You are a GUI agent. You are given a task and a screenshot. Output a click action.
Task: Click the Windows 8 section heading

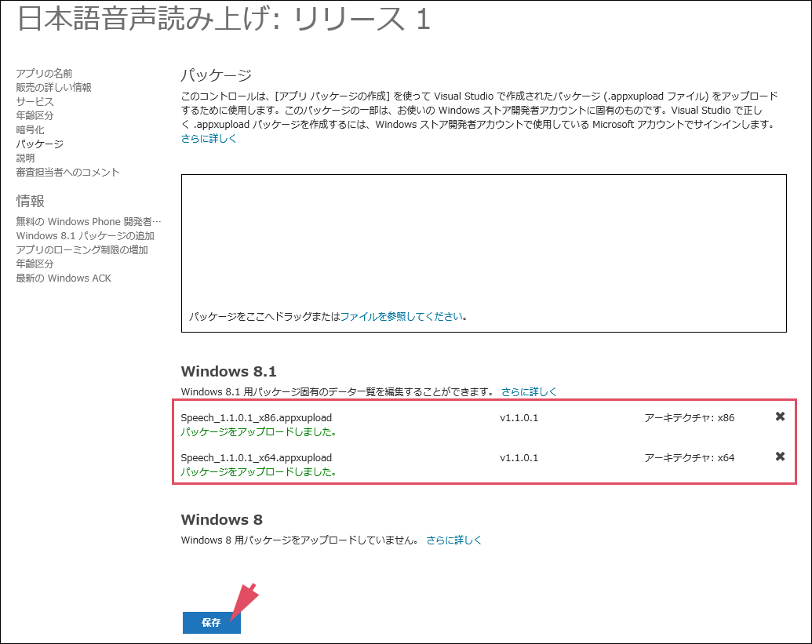pyautogui.click(x=222, y=519)
